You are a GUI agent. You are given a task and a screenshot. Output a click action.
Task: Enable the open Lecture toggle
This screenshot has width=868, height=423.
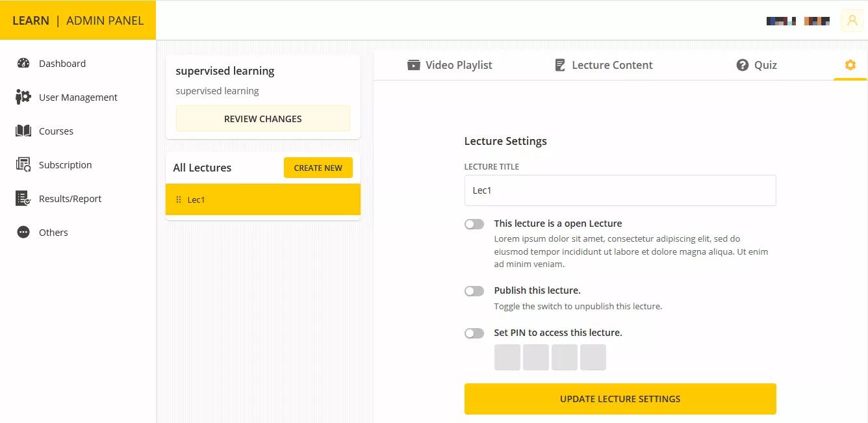pyautogui.click(x=474, y=224)
